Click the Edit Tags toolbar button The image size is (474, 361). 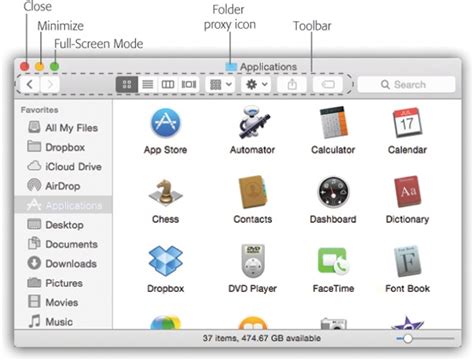(x=328, y=85)
